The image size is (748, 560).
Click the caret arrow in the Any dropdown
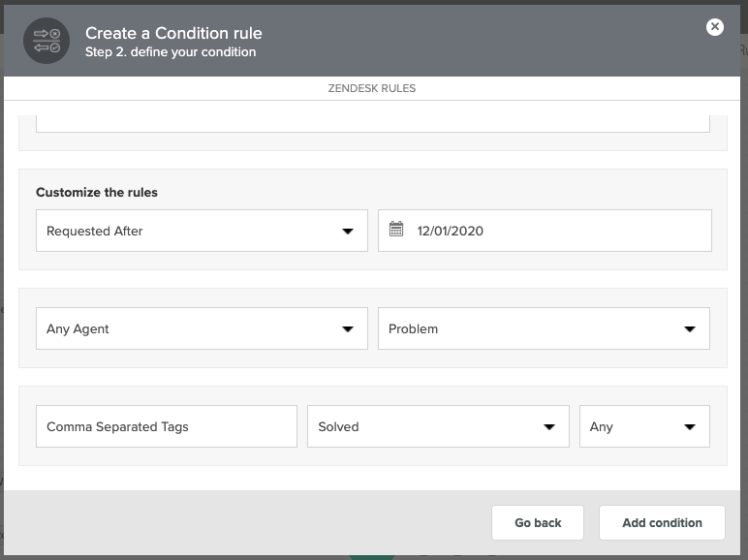690,427
